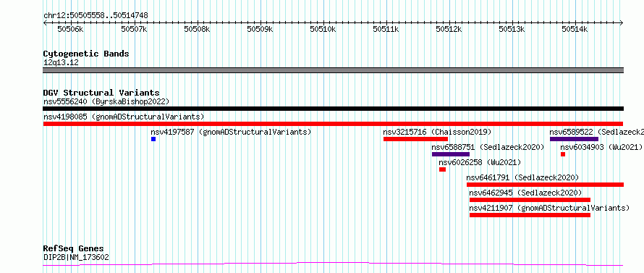
Task: Click the 50507k ruler position
Action: click(135, 30)
